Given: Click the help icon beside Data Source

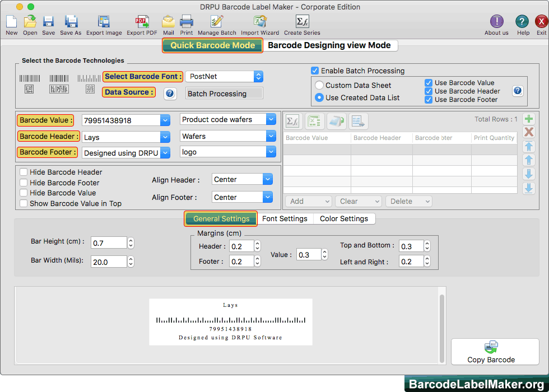Looking at the screenshot, I should point(170,94).
